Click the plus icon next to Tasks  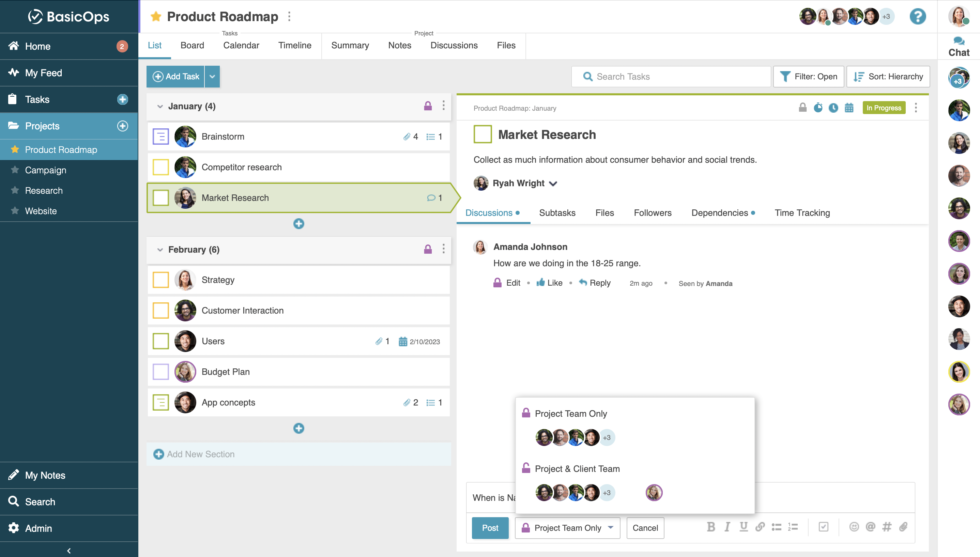[x=123, y=99]
